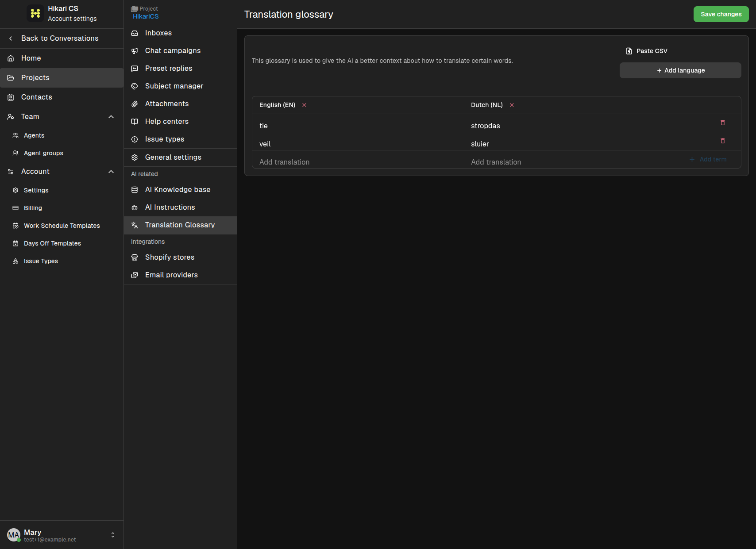This screenshot has width=756, height=549.
Task: Remove the Dutch (NL) language column
Action: click(512, 105)
